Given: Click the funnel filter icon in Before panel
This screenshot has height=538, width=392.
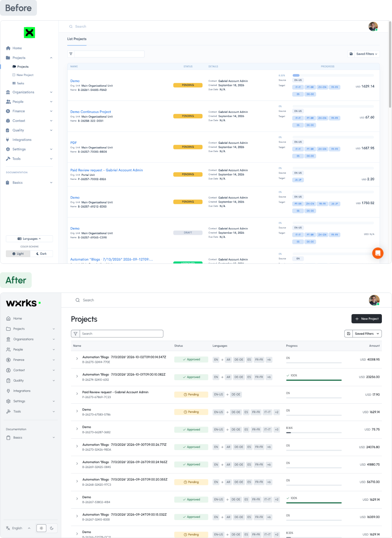Looking at the screenshot, I should (x=71, y=54).
